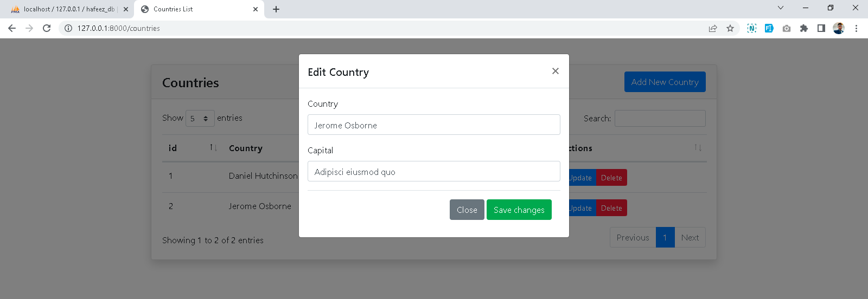Open Chrome three-dot menu
The image size is (868, 299).
[x=856, y=28]
